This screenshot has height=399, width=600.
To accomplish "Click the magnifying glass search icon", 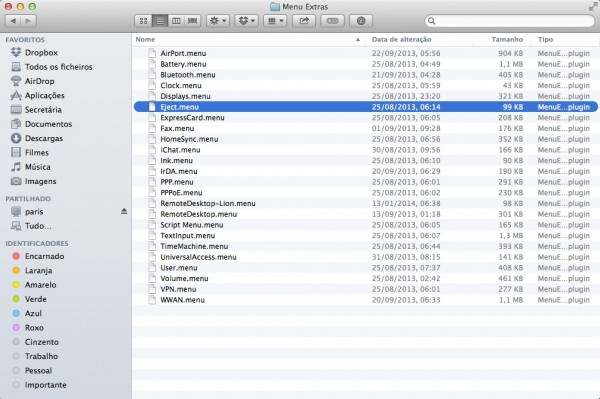I will (432, 21).
